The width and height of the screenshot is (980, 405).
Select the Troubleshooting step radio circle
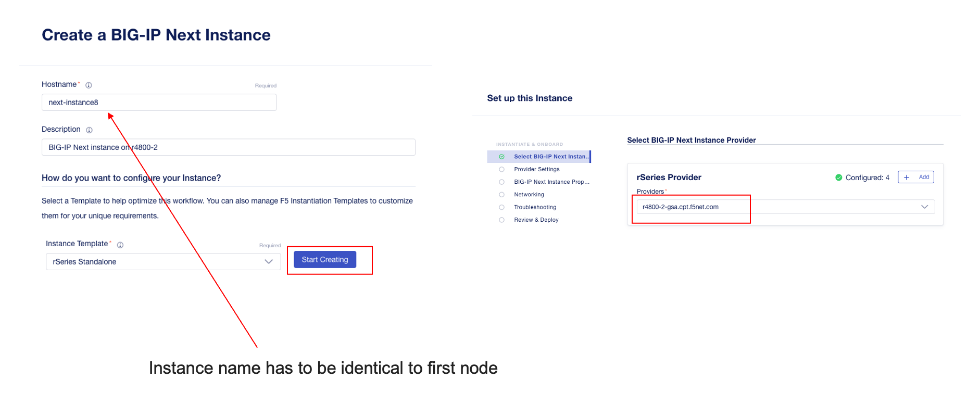(502, 207)
